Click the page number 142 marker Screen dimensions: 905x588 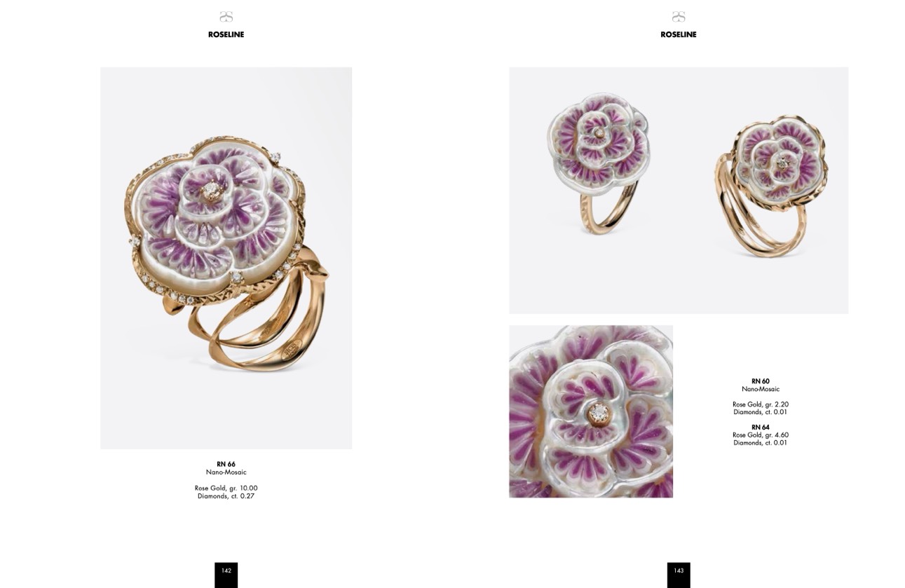226,575
